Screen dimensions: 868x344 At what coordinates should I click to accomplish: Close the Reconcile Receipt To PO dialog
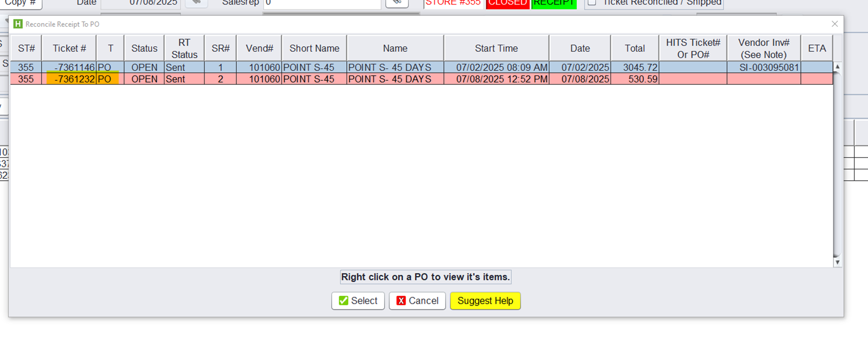click(x=835, y=24)
